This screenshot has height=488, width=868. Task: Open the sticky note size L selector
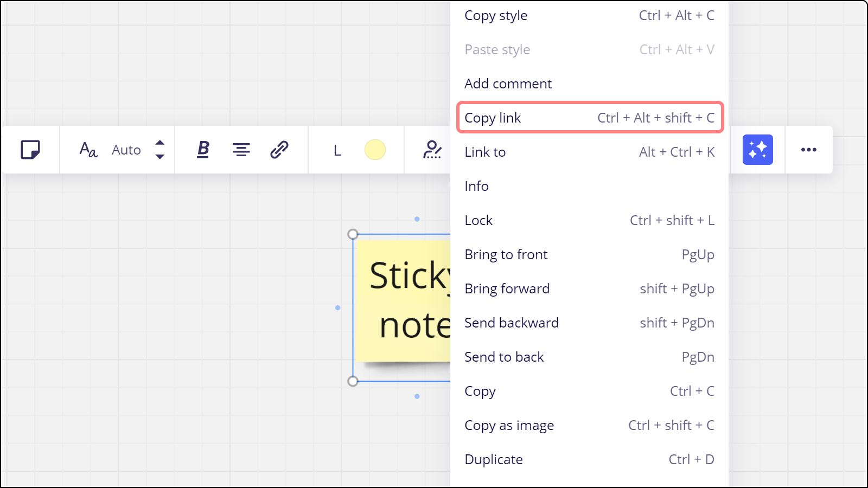(337, 150)
